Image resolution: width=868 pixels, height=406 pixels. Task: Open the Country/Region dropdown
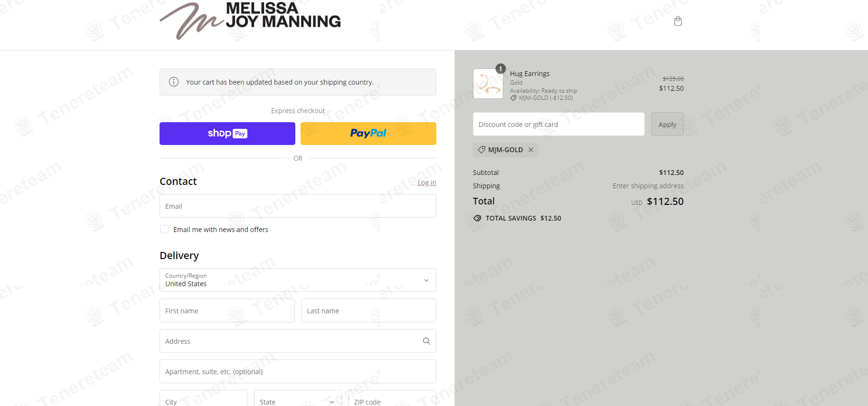[298, 280]
